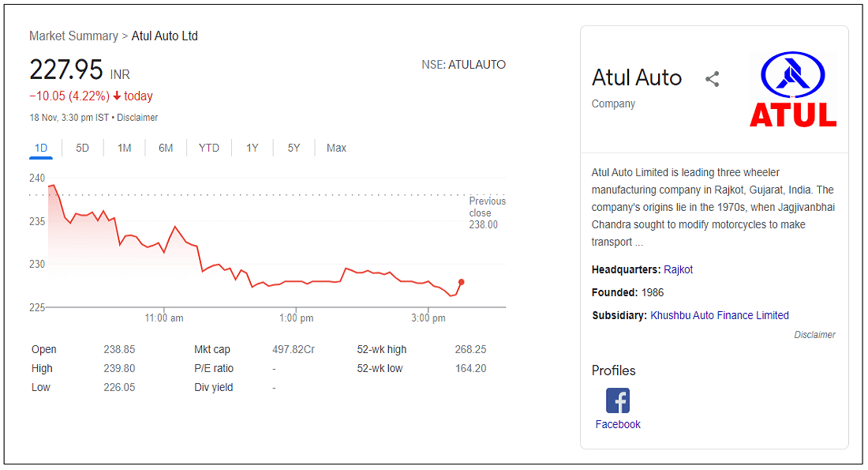Open the Market Summary breadcrumb link

[73, 36]
